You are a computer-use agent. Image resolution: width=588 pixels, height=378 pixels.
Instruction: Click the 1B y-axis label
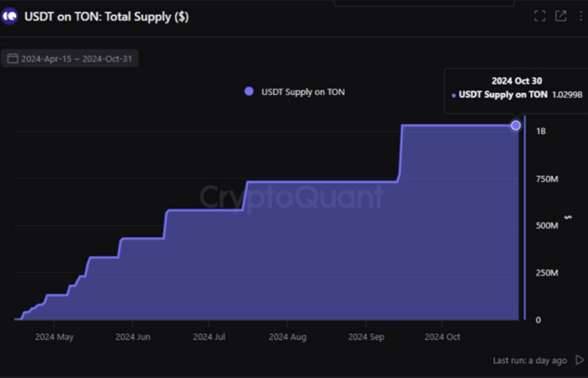point(540,131)
